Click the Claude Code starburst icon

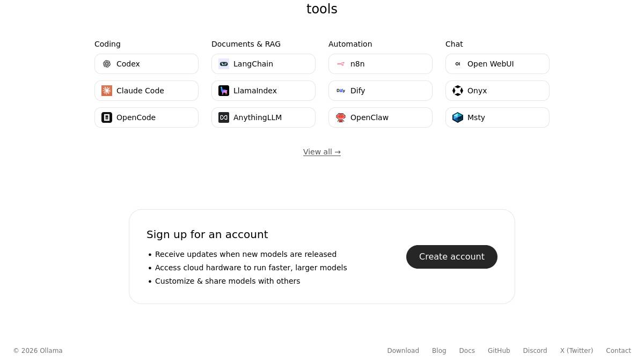[107, 91]
